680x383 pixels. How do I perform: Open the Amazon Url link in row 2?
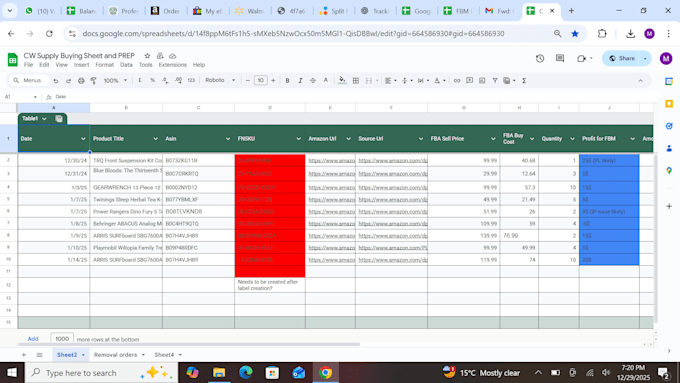[x=332, y=160]
